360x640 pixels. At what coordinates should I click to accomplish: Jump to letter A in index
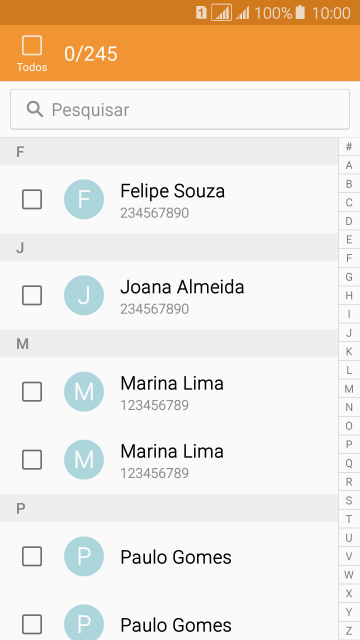(349, 165)
